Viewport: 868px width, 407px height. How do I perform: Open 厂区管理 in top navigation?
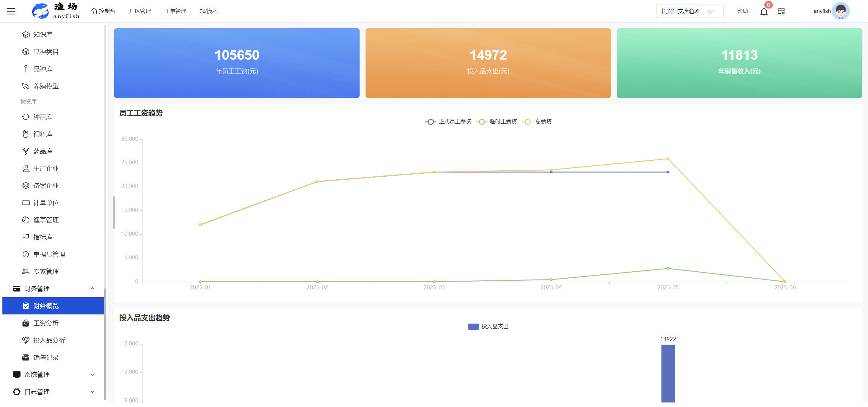[x=140, y=11]
